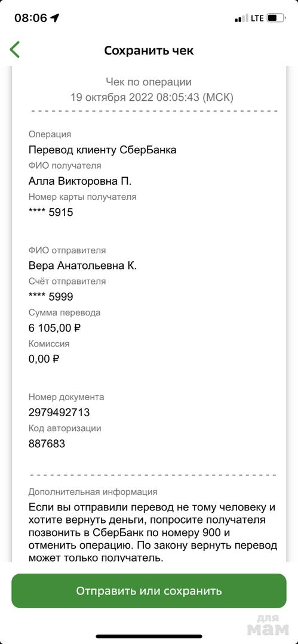
Task: Select the transfer amount 6 105,00 ₽
Action: pyautogui.click(x=55, y=328)
